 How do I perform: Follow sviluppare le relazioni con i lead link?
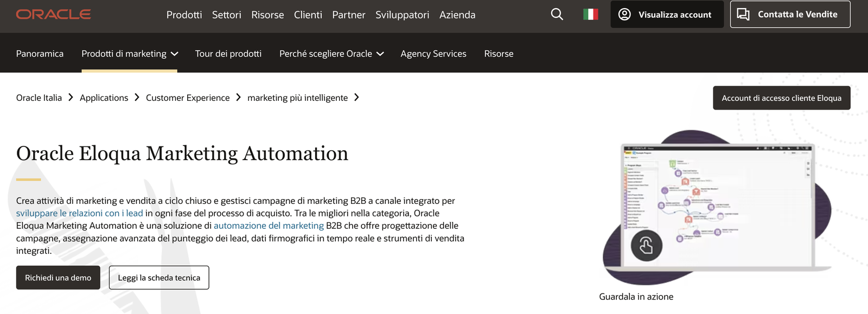coord(79,213)
